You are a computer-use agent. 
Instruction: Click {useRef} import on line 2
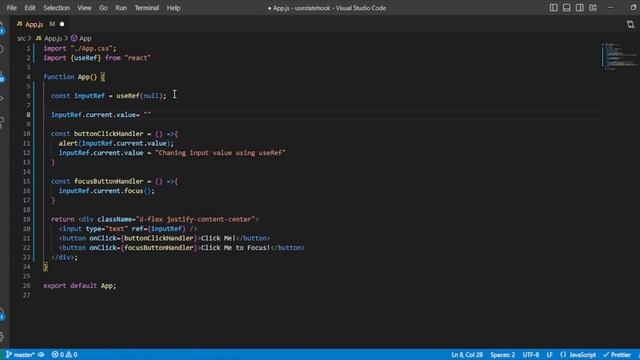(86, 58)
